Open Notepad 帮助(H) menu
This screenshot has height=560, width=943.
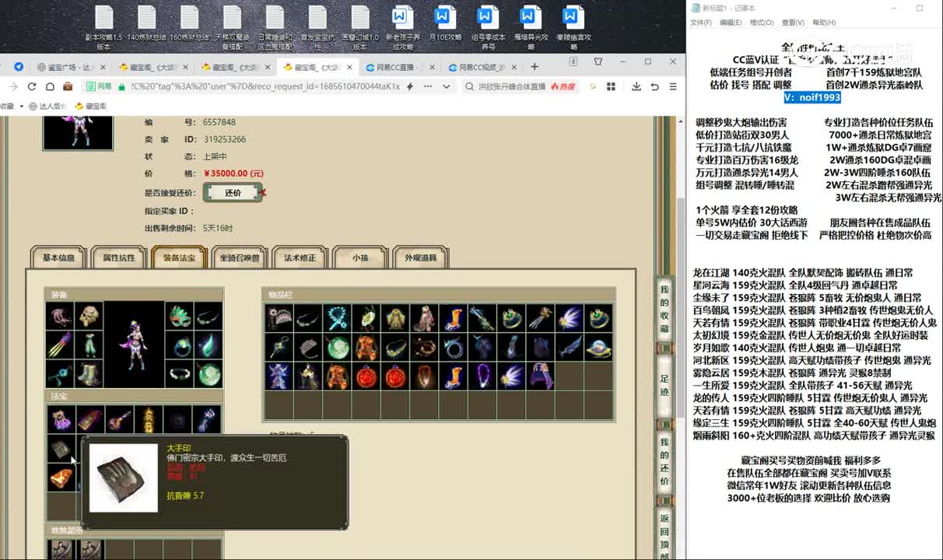tap(825, 23)
